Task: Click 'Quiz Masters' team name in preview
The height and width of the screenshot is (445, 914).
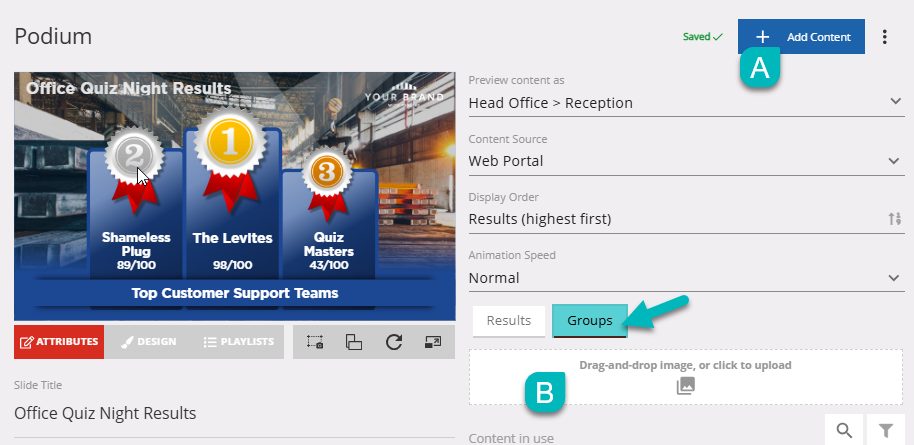Action: pos(329,244)
